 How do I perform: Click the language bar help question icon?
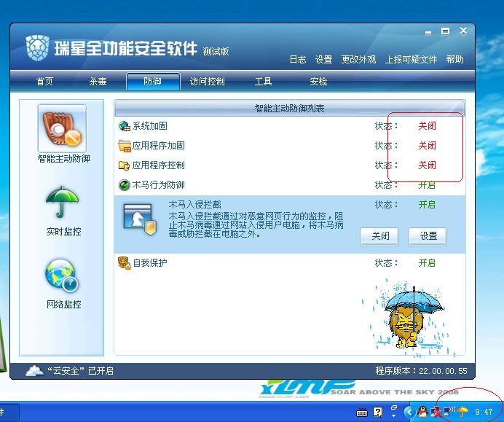[378, 411]
